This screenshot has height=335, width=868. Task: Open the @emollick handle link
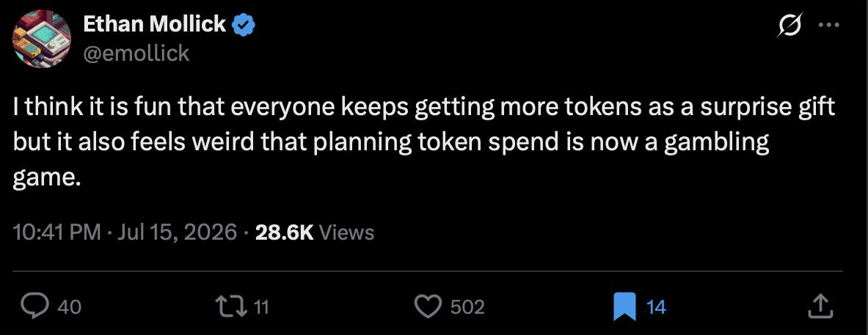click(x=136, y=54)
